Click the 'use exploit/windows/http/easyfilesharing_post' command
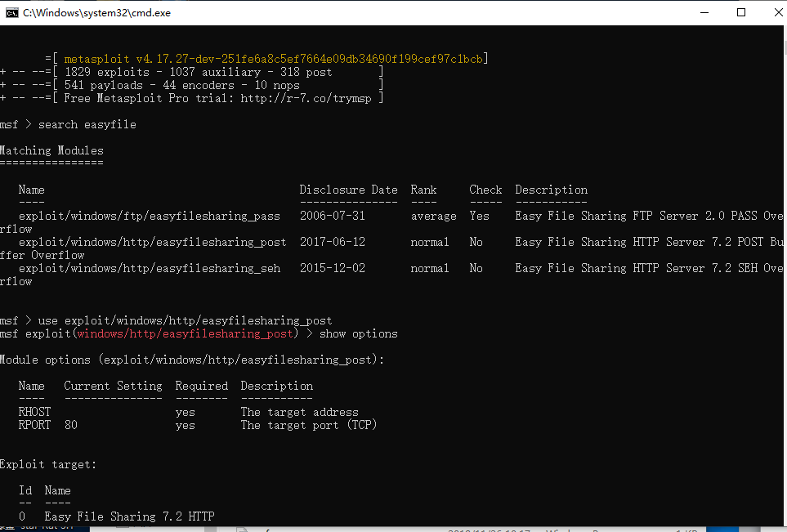The image size is (787, 532). coord(186,320)
